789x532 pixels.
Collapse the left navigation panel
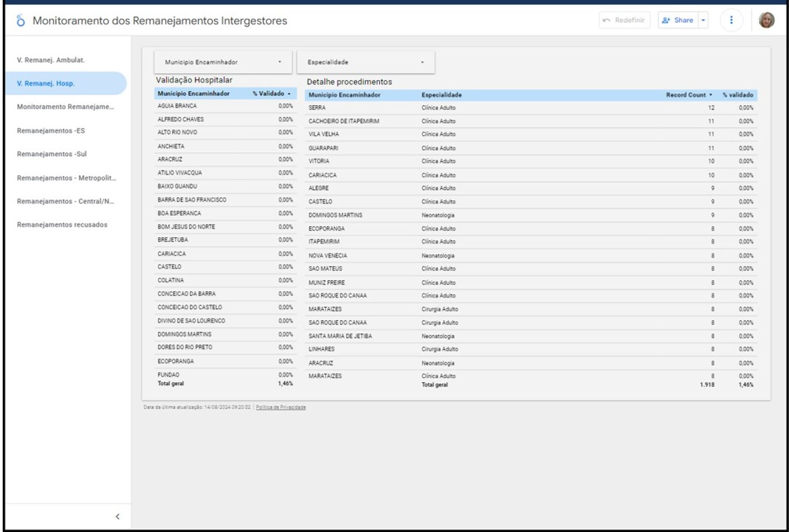click(x=117, y=516)
